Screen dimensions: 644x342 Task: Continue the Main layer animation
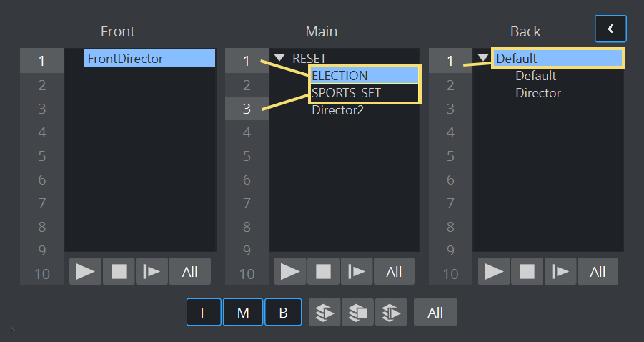[356, 271]
